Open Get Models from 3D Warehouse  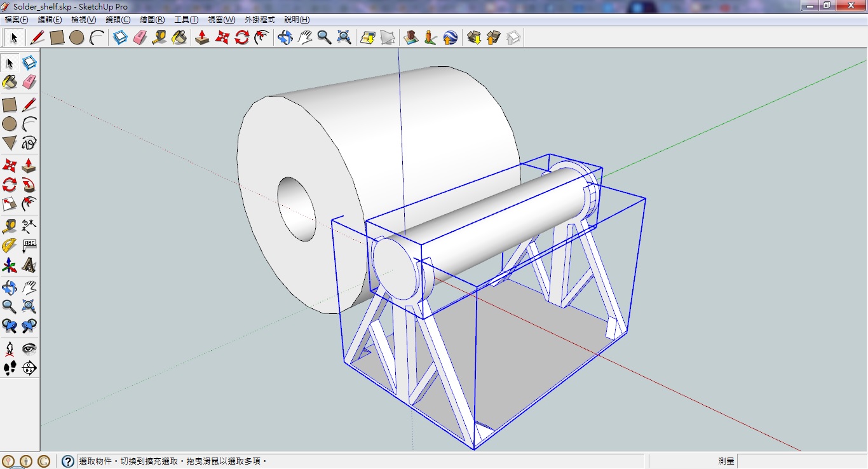[x=474, y=37]
